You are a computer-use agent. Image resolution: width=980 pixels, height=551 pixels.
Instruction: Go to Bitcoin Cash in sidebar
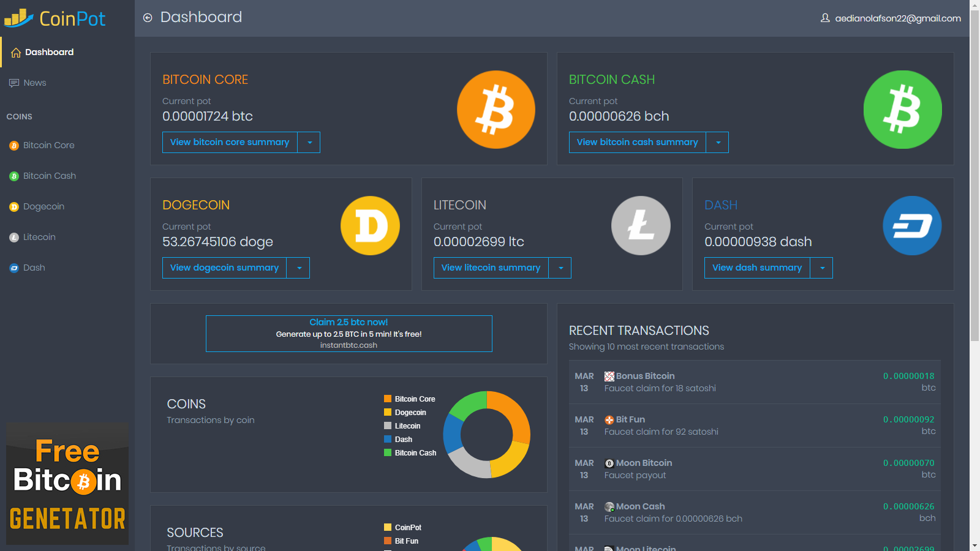click(x=67, y=176)
